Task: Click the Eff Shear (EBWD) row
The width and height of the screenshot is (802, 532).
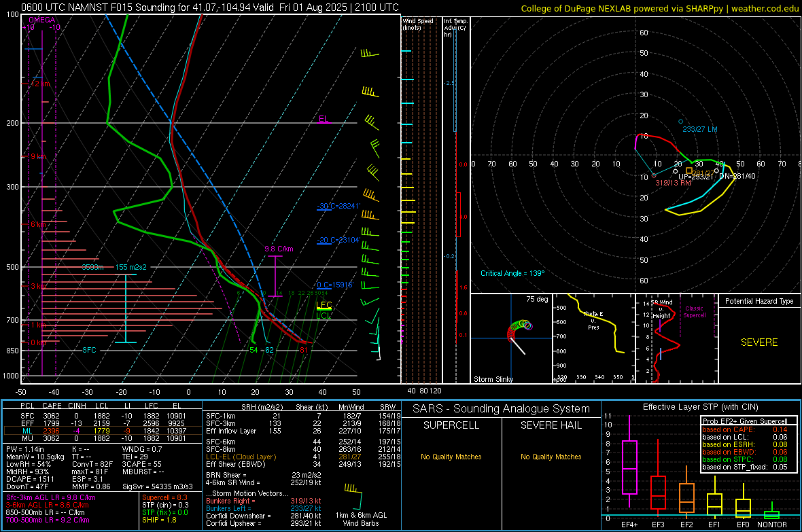Action: click(x=303, y=464)
